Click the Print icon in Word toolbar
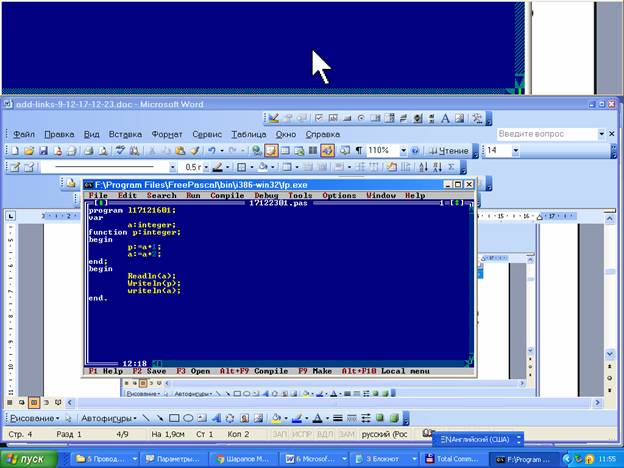 pyautogui.click(x=88, y=151)
